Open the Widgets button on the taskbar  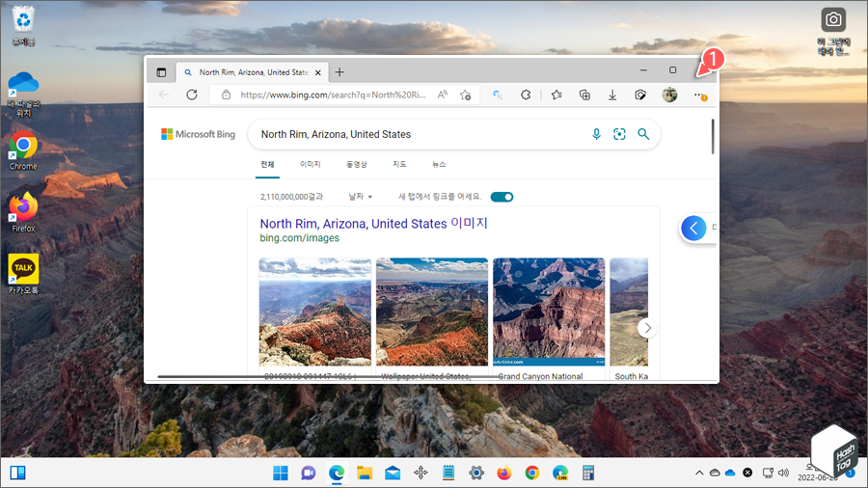coord(17,473)
